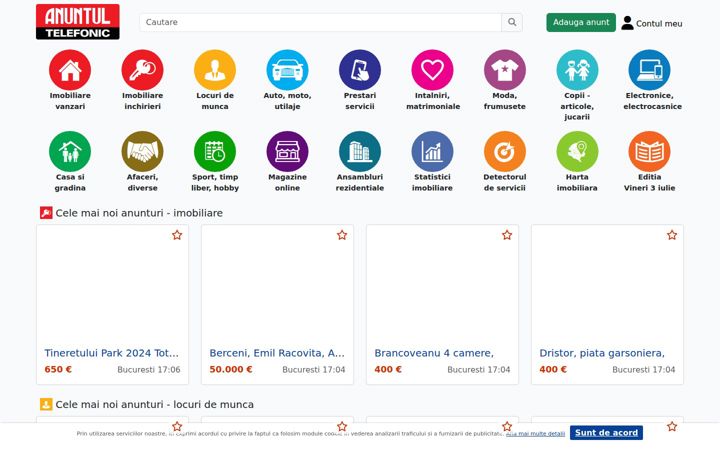The height and width of the screenshot is (450, 720).
Task: Open the Afla mai multe detalii link
Action: coord(535,433)
